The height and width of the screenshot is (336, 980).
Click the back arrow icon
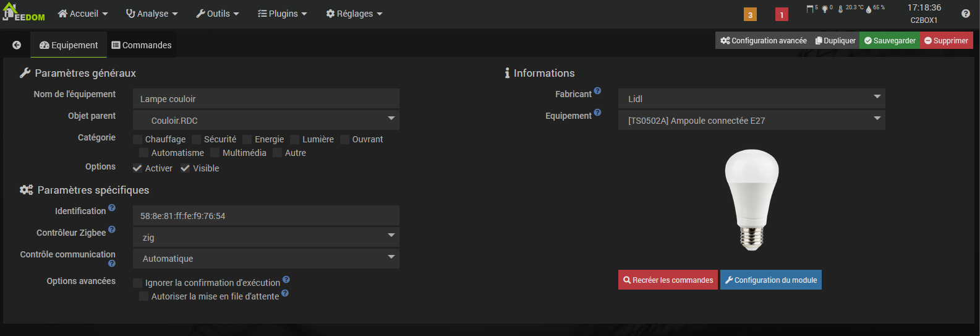(17, 45)
